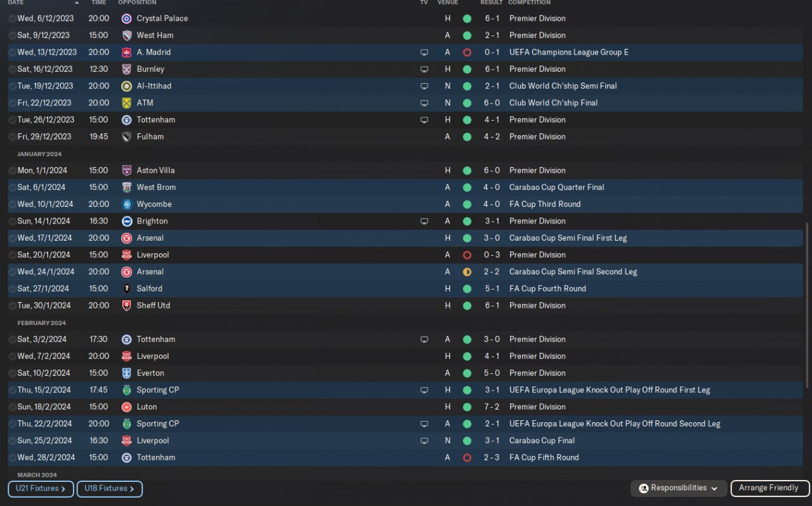Expand the U18 Fixtures button

pyautogui.click(x=109, y=489)
